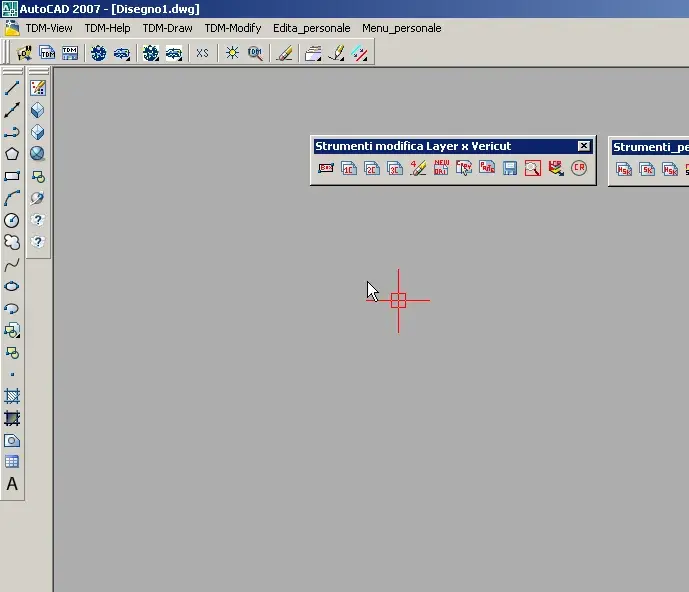Image resolution: width=689 pixels, height=592 pixels.
Task: Close the Strumenti modifica Layer toolbar
Action: (x=584, y=146)
